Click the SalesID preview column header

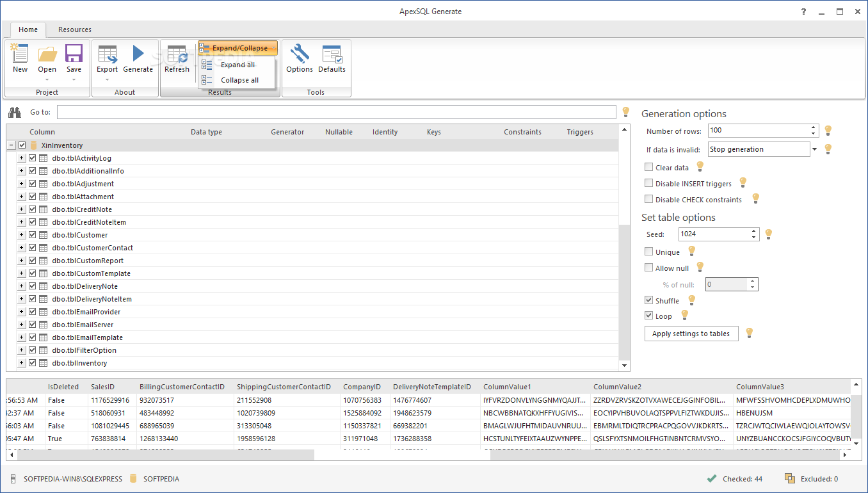pyautogui.click(x=102, y=387)
